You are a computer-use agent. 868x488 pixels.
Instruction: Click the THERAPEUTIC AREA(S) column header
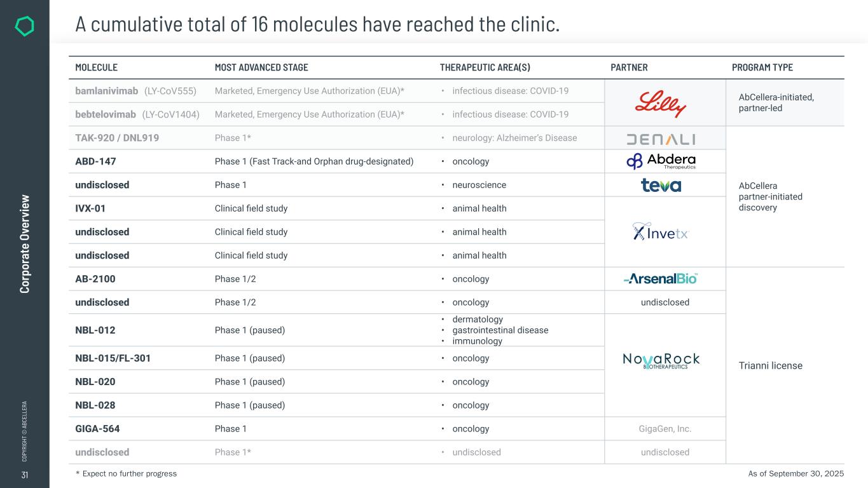[485, 67]
